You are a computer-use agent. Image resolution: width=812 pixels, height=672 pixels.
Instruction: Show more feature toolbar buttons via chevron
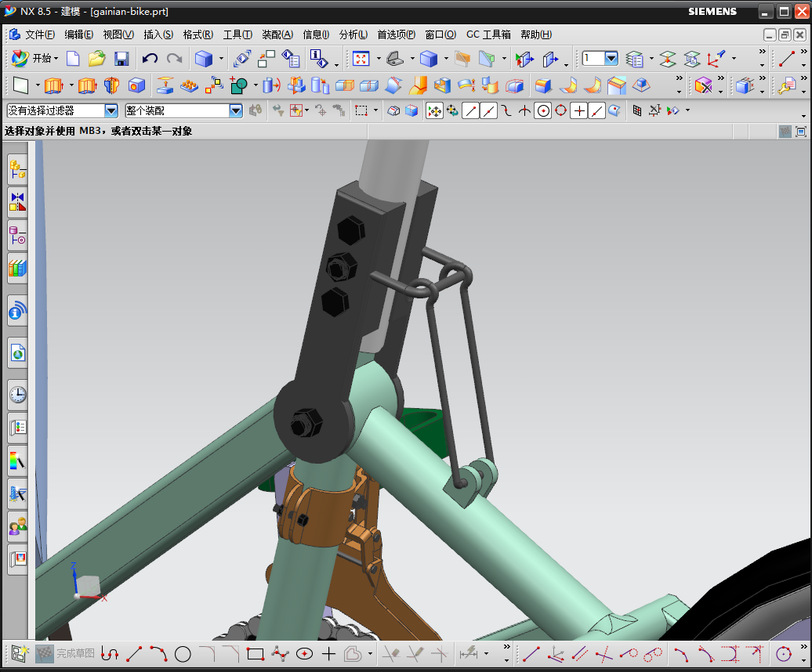point(679,78)
